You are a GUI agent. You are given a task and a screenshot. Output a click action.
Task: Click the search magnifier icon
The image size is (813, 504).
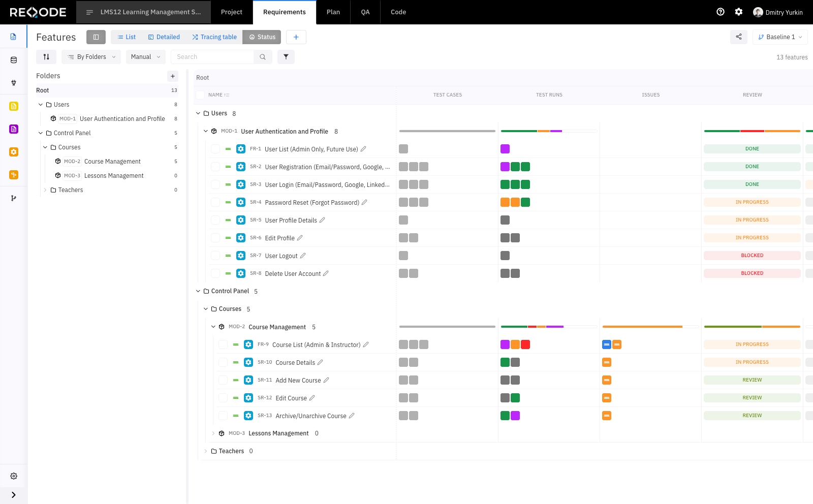point(263,57)
